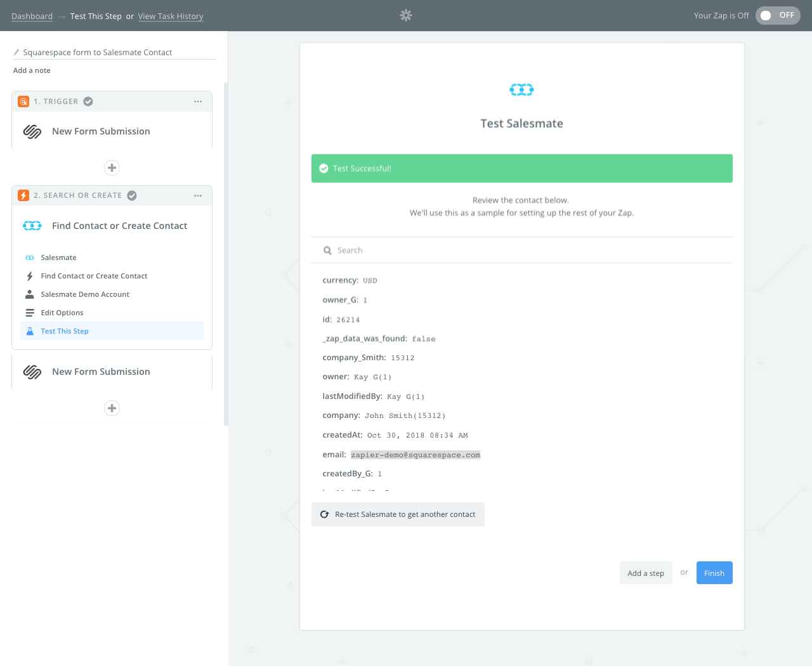Select company: John Smith(15312) row

[x=384, y=415]
